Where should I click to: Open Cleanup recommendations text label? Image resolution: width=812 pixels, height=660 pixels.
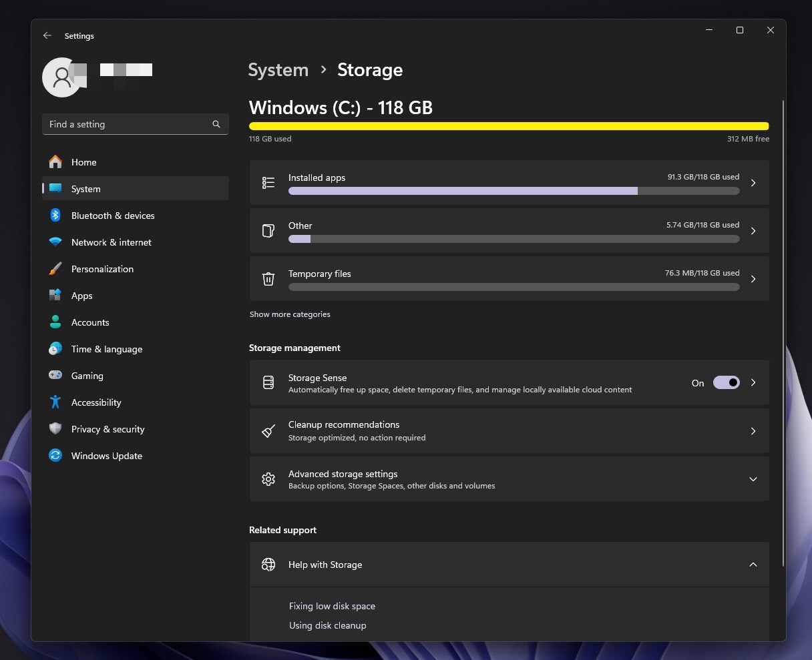point(344,424)
